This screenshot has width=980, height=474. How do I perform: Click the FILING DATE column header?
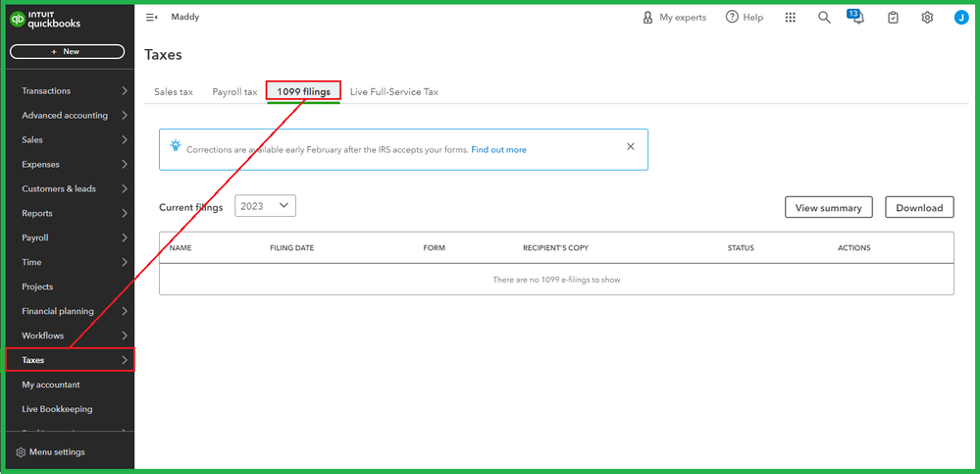coord(292,248)
